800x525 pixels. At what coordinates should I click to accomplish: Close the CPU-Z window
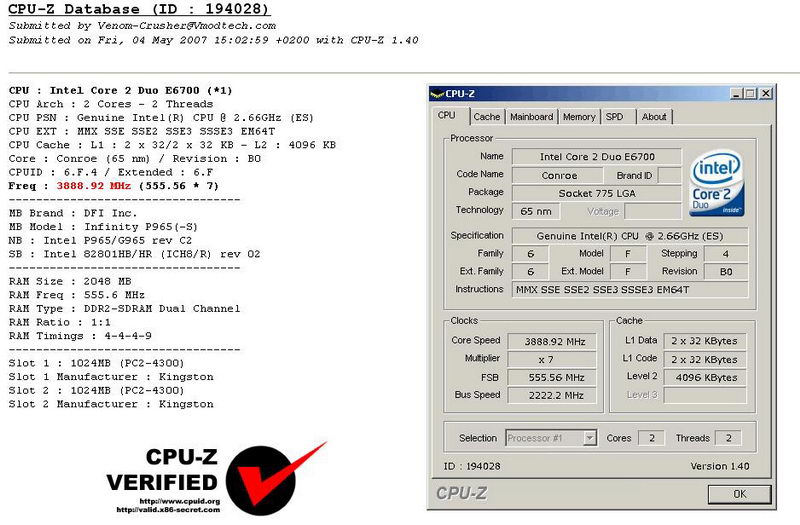pos(766,93)
